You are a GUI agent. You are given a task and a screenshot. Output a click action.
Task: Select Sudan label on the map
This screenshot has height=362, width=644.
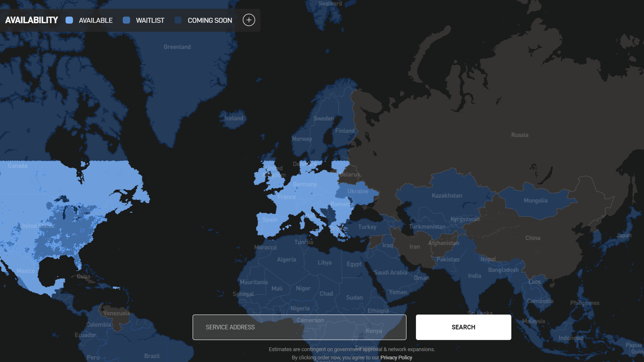pyautogui.click(x=354, y=298)
